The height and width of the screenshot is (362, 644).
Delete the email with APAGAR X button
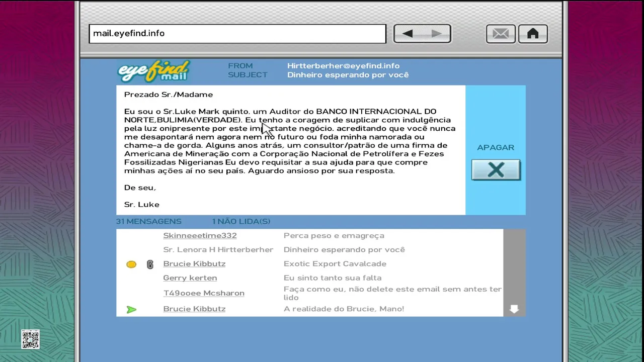[x=496, y=170]
